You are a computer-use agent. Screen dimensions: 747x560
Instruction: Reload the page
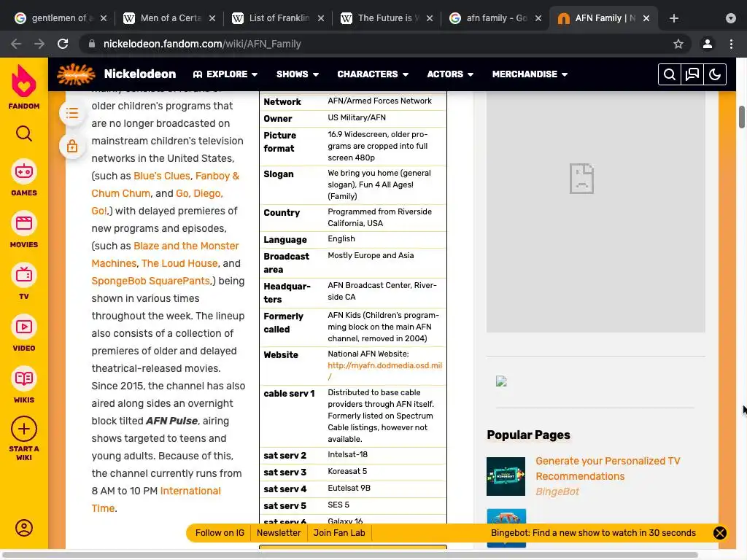point(63,44)
